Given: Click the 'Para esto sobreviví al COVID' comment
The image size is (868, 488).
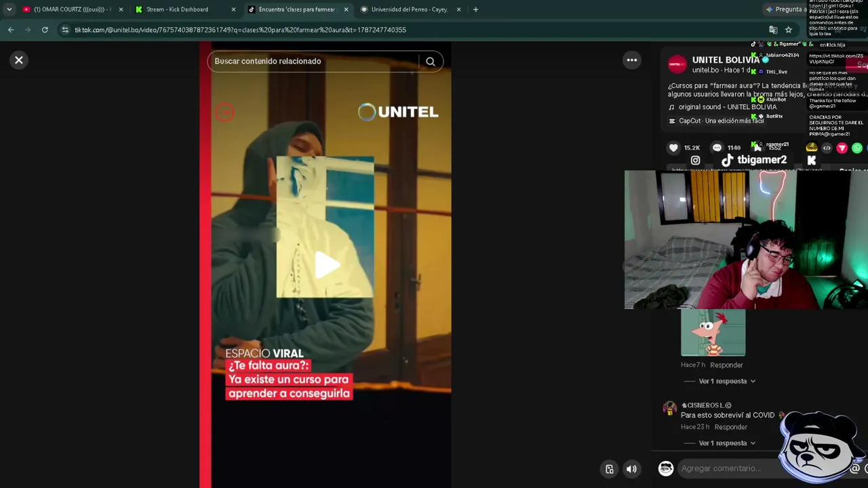Looking at the screenshot, I should click(x=728, y=415).
